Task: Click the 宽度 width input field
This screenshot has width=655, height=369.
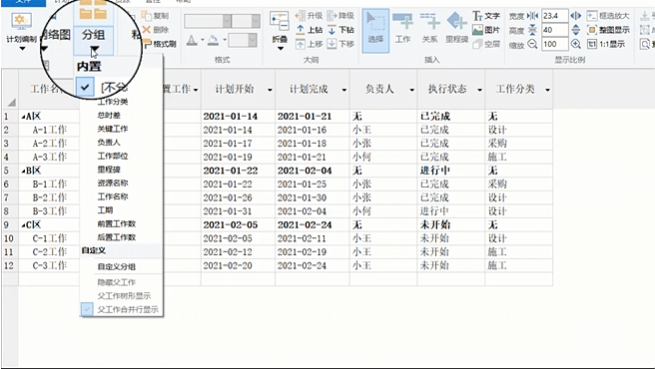Action: 555,16
